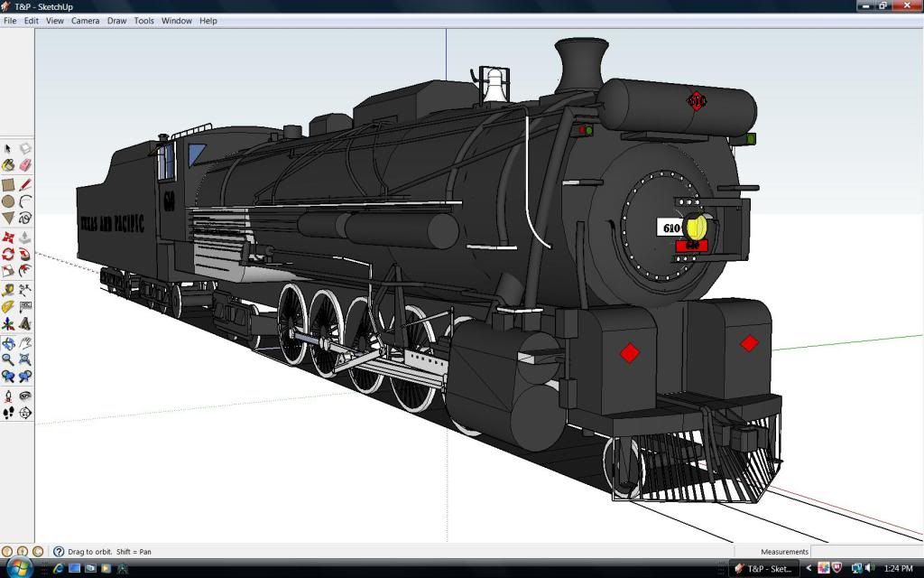Screen dimensions: 924x578
Task: Activate the Section Plane tool
Action: 24,413
